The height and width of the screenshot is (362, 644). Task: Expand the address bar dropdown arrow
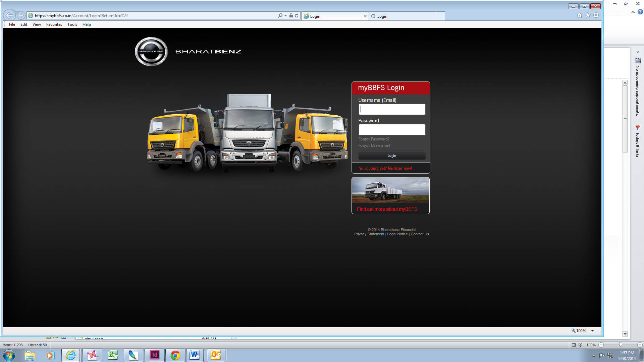tap(285, 16)
